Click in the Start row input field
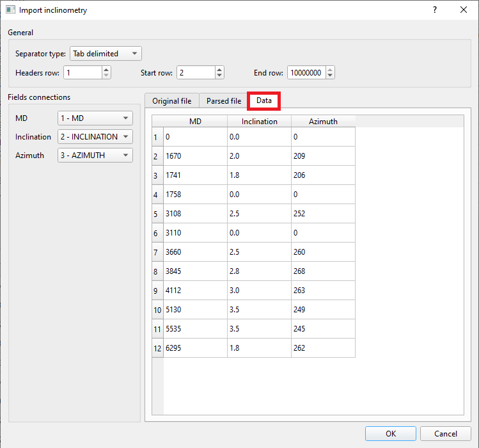The image size is (479, 448). 196,73
